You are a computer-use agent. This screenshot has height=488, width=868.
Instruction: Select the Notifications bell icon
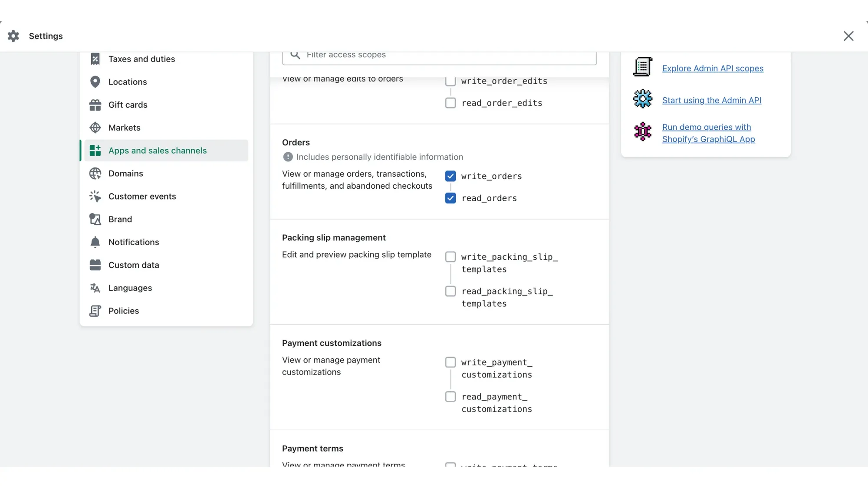(95, 242)
